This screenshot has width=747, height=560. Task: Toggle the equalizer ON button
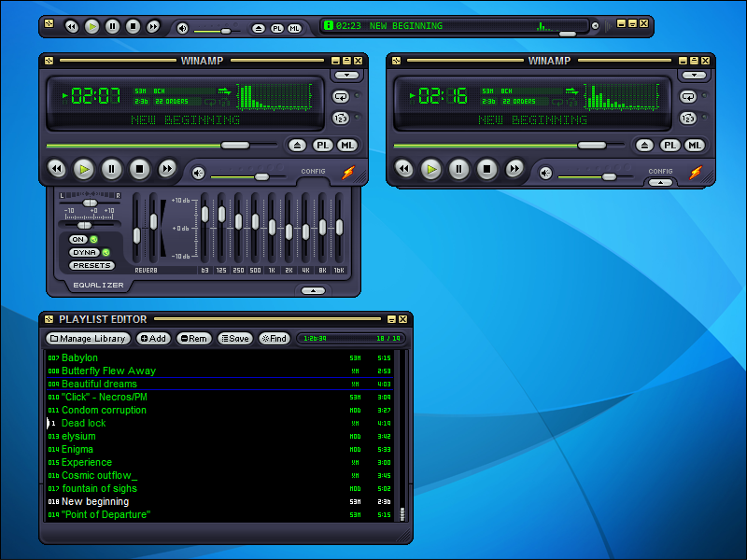78,240
